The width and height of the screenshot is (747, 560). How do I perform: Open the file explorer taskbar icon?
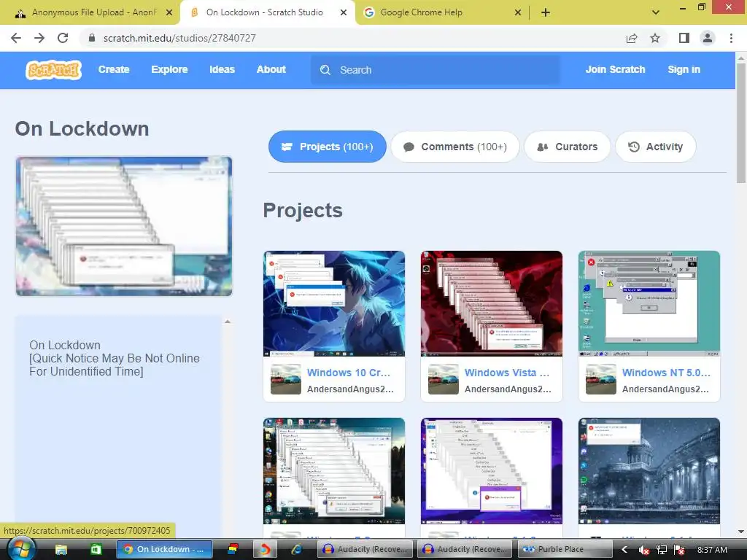click(x=61, y=550)
